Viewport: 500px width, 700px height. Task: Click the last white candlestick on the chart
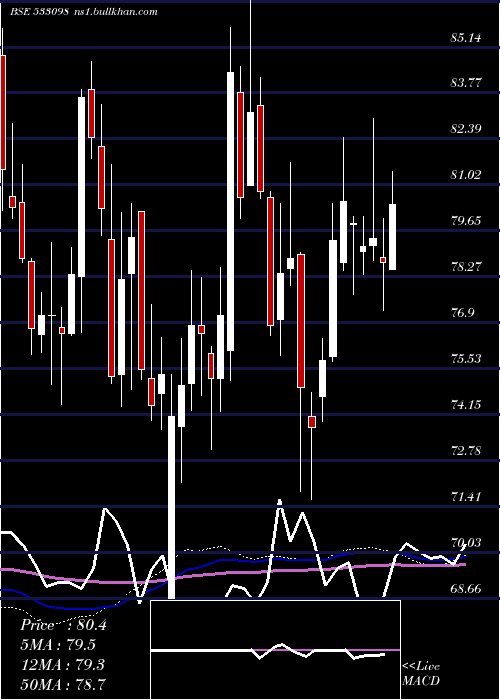(x=392, y=237)
